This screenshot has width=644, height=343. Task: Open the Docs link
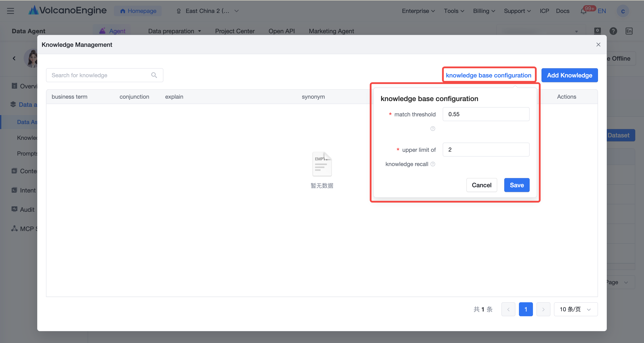[x=563, y=11]
